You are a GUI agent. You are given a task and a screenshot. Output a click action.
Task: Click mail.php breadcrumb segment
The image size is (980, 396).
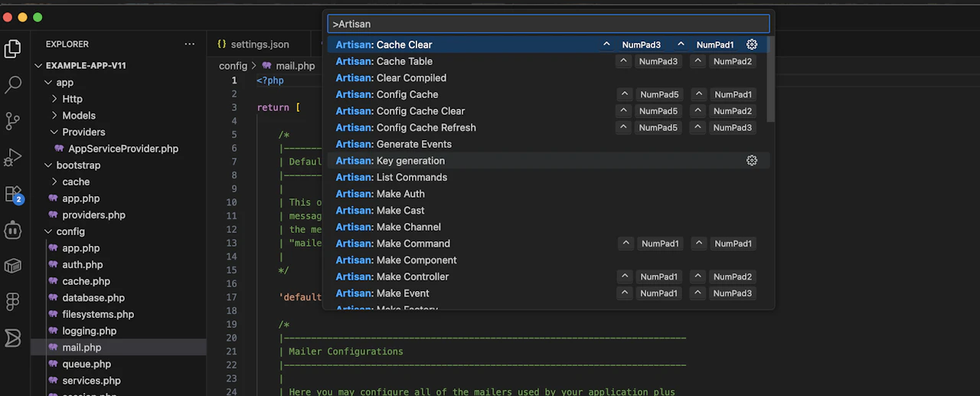[x=295, y=66]
